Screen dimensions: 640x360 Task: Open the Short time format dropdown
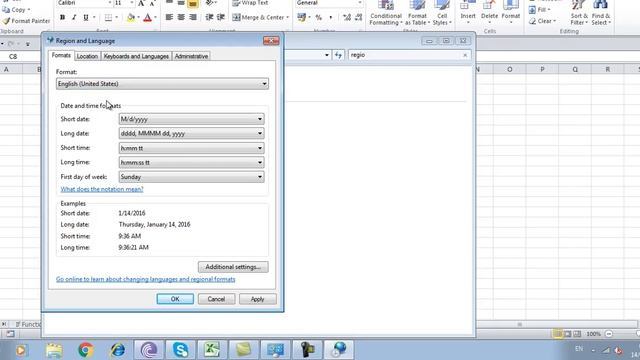(x=191, y=148)
